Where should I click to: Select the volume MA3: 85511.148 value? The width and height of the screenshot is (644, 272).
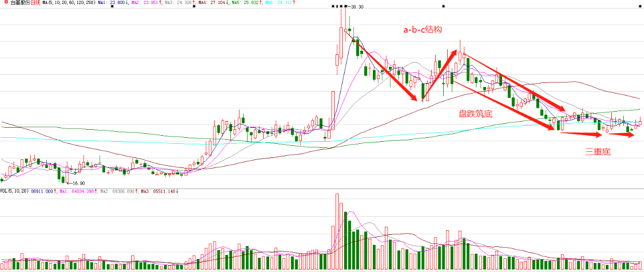159,192
